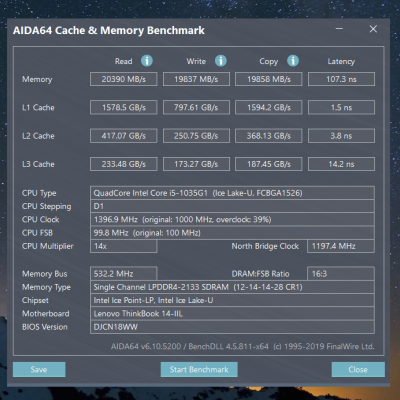Click the L3 Cache row label
The height and width of the screenshot is (400, 400).
[38, 164]
